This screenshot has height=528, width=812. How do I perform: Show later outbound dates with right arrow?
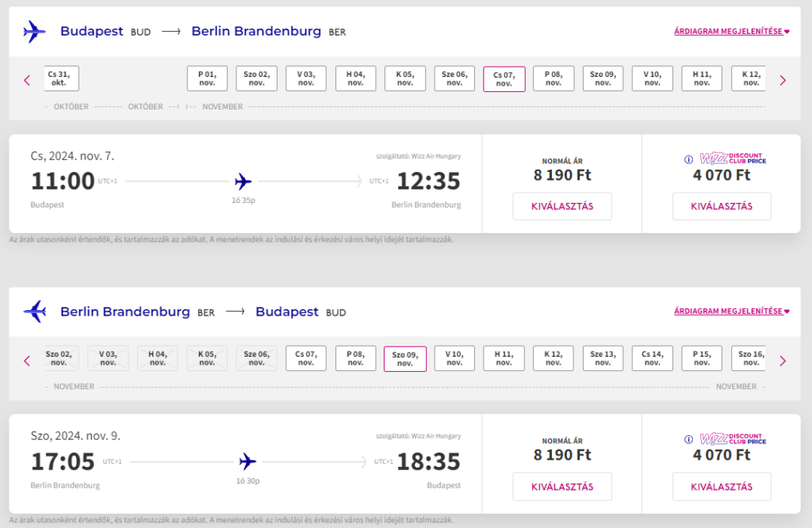783,80
